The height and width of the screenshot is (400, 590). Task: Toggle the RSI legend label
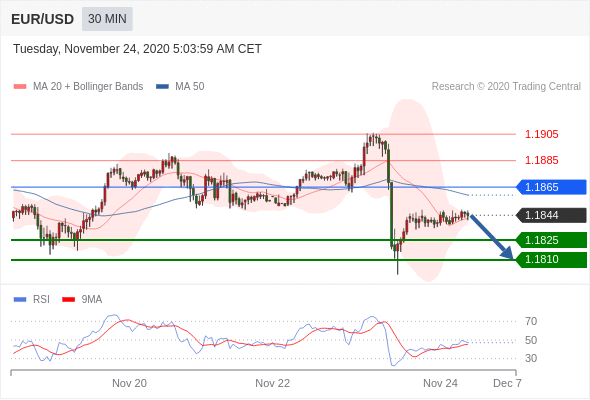pos(41,300)
